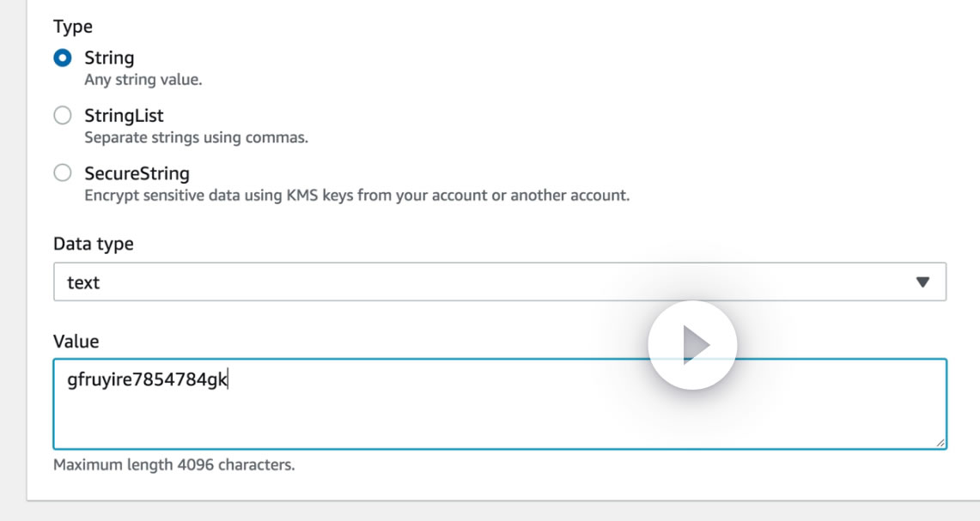Enable the SecureString radio option
Image resolution: width=980 pixels, height=521 pixels.
pos(62,173)
